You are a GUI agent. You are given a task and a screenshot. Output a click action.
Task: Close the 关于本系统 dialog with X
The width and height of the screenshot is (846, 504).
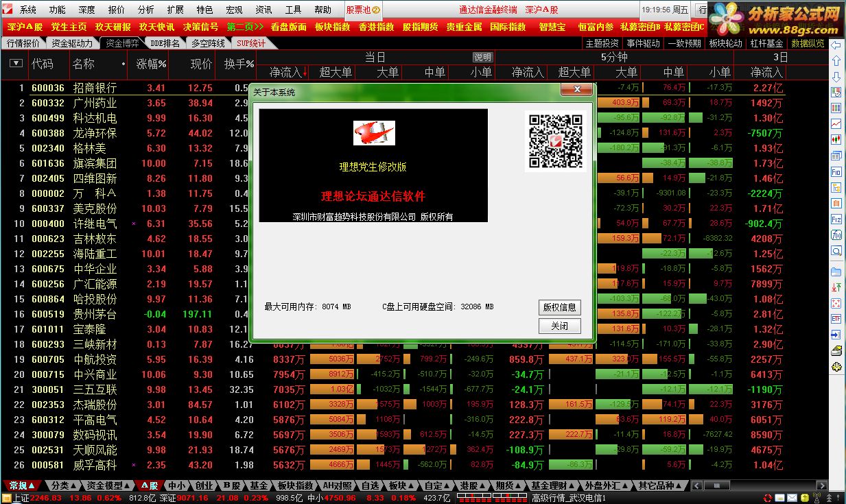[x=576, y=89]
